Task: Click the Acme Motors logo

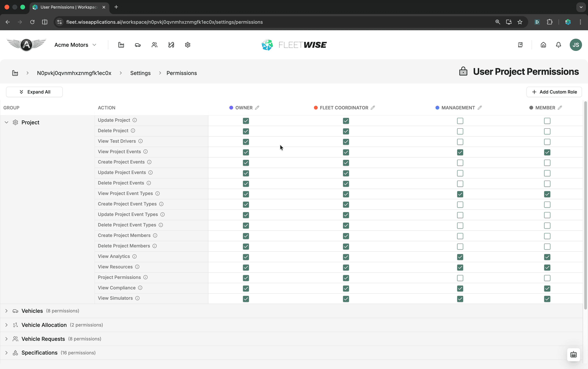Action: click(26, 45)
